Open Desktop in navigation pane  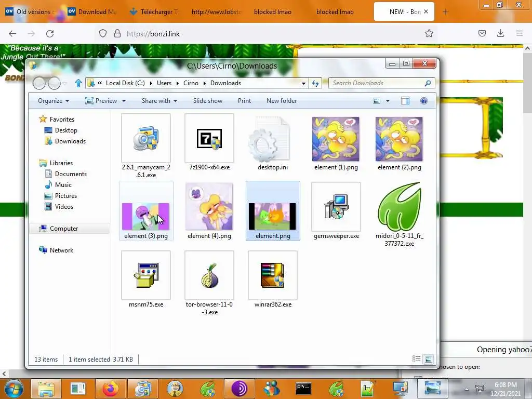(66, 130)
